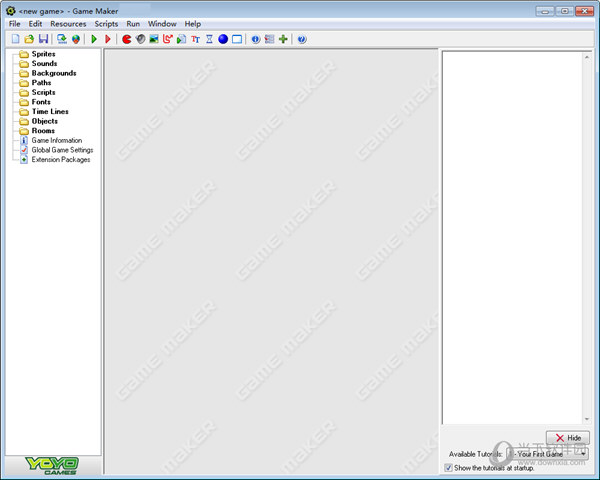
Task: Open the Edit menu
Action: tap(35, 24)
